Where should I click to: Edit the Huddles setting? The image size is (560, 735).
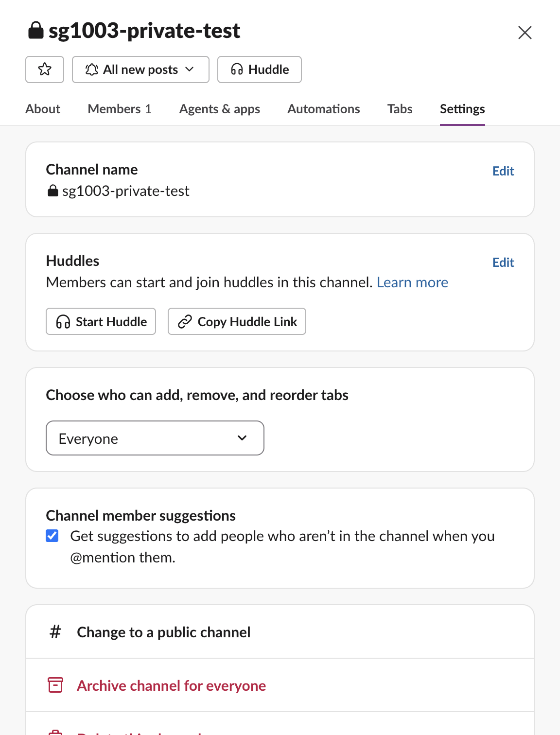[503, 262]
